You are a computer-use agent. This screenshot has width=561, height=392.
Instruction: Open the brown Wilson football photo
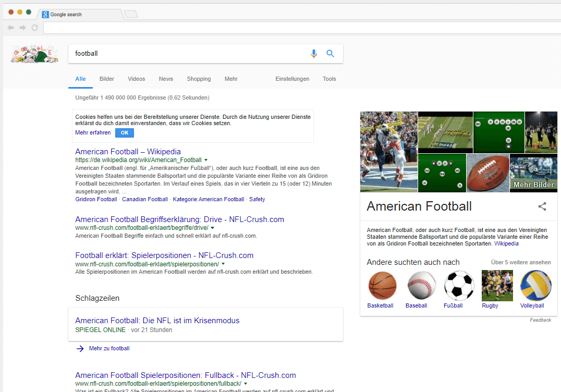487,173
